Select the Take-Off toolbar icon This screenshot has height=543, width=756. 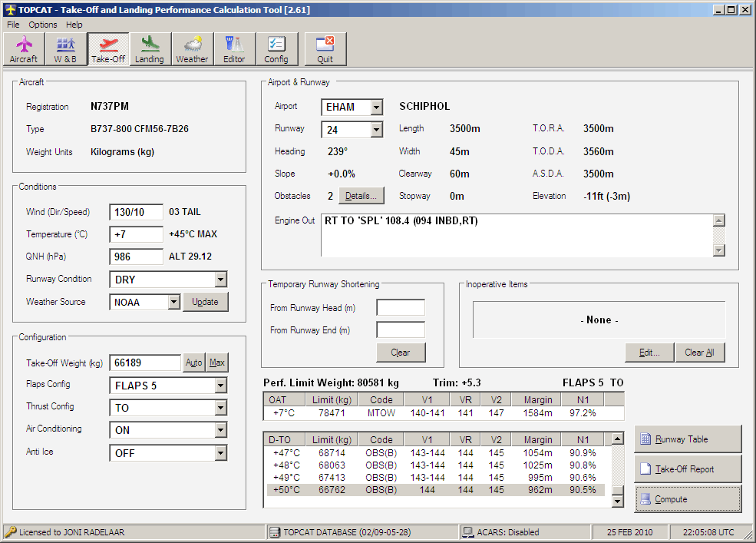pyautogui.click(x=108, y=49)
